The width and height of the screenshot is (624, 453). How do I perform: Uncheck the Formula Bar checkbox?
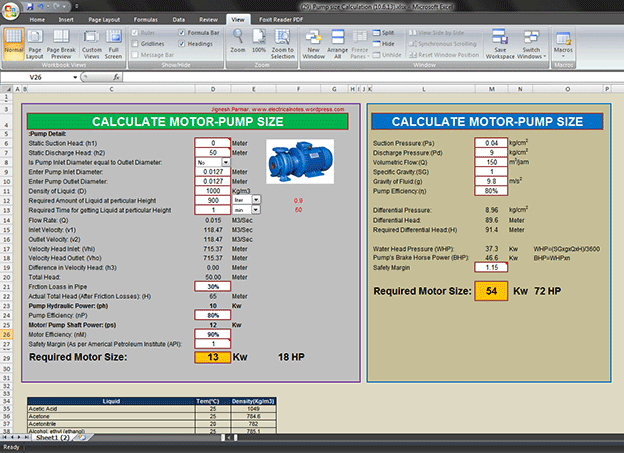[182, 33]
